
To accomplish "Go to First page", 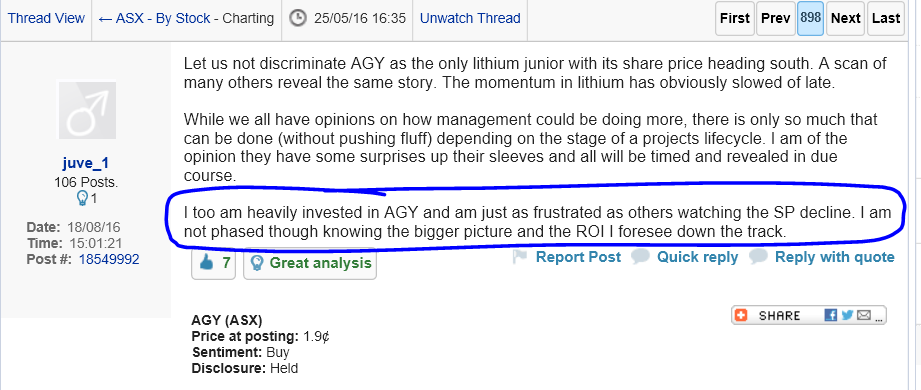I will [x=735, y=18].
